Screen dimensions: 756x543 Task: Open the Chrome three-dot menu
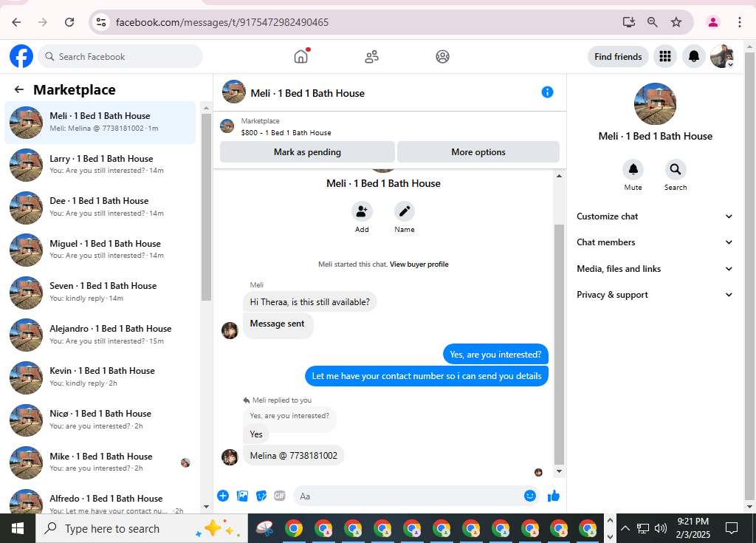740,22
